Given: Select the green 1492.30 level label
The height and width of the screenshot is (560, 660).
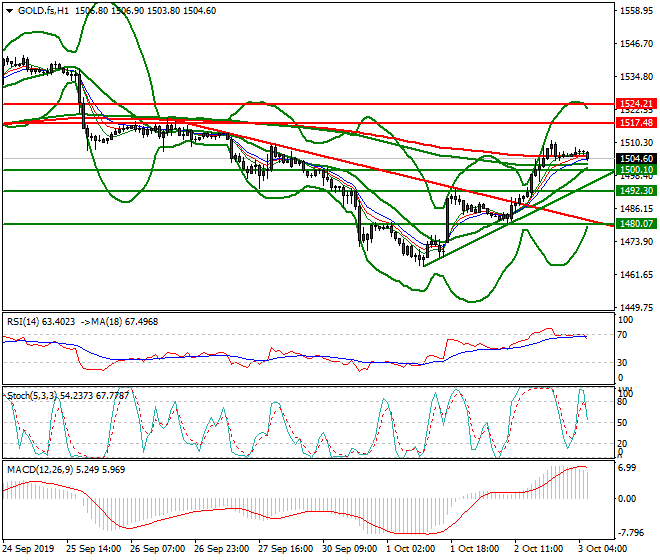Looking at the screenshot, I should (x=636, y=190).
